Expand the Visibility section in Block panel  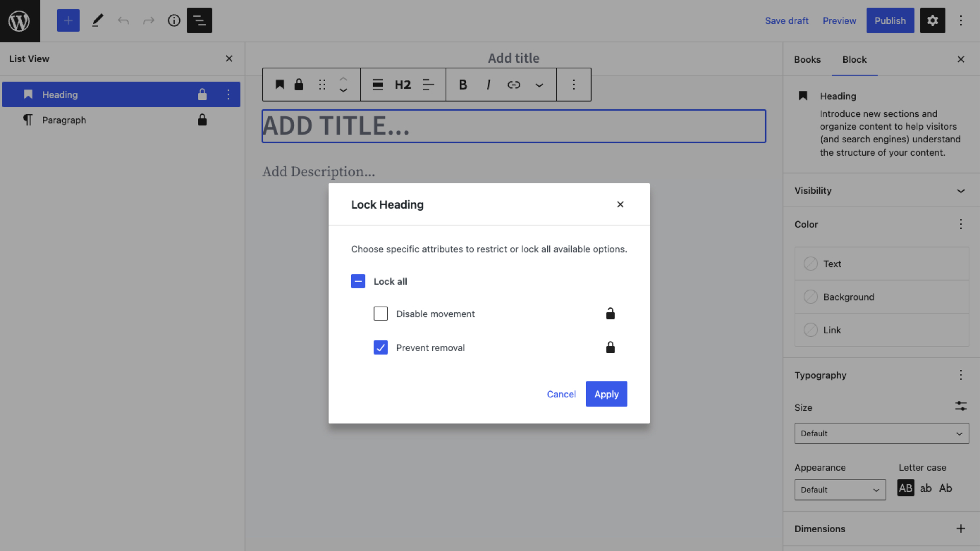coord(961,190)
